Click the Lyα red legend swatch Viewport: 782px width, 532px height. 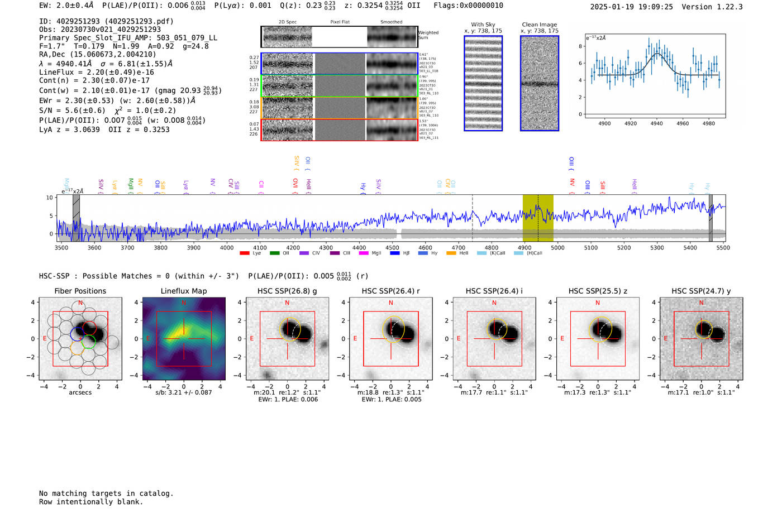244,253
